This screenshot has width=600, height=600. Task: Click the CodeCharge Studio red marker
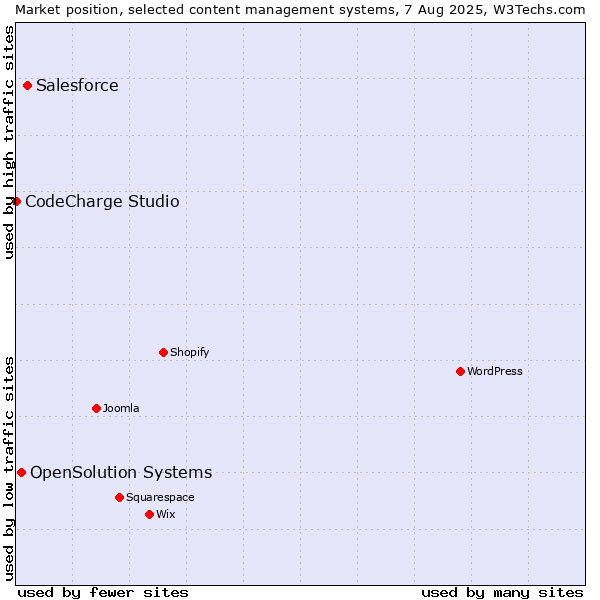(16, 201)
